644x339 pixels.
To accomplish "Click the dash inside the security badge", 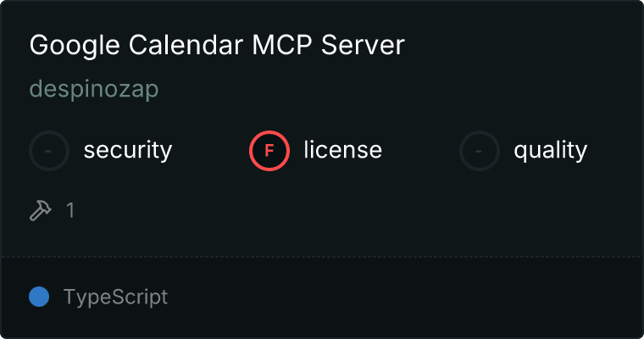I will pyautogui.click(x=48, y=151).
